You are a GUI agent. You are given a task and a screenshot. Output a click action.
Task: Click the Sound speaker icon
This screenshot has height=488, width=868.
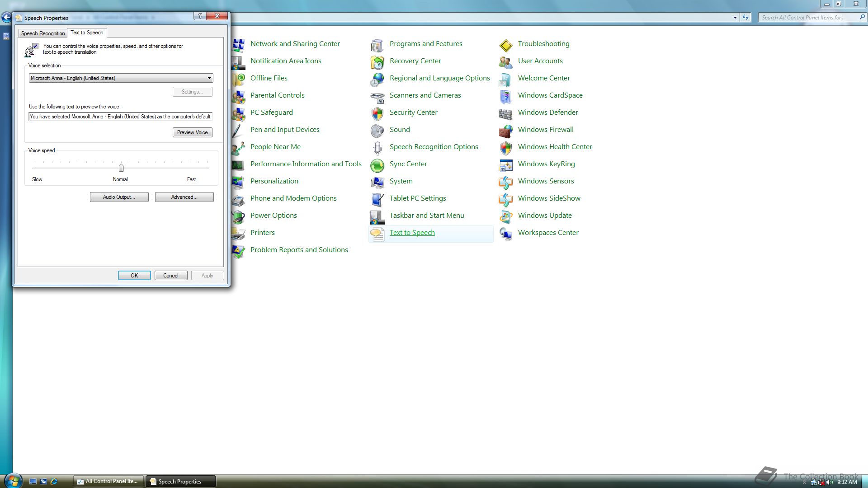[377, 130]
